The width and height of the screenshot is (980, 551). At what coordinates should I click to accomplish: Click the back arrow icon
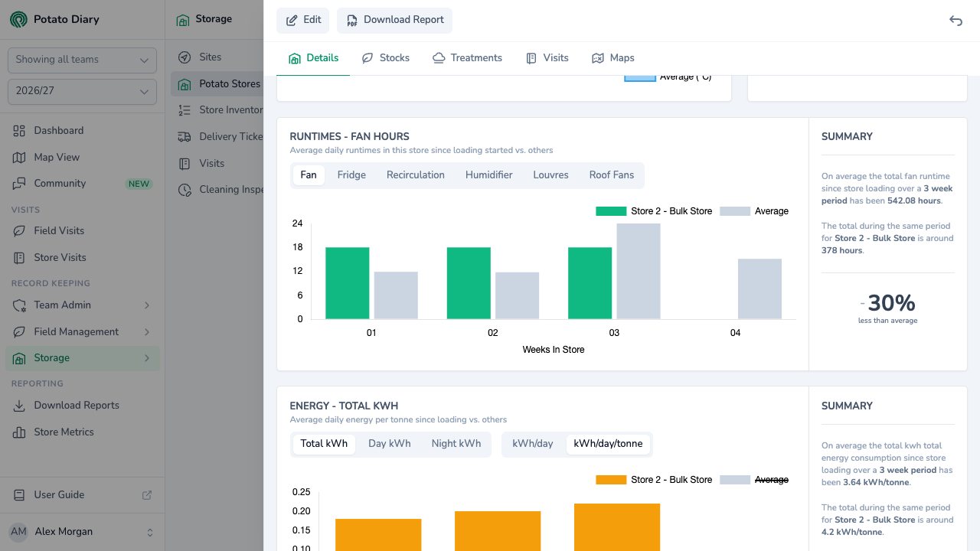point(955,21)
